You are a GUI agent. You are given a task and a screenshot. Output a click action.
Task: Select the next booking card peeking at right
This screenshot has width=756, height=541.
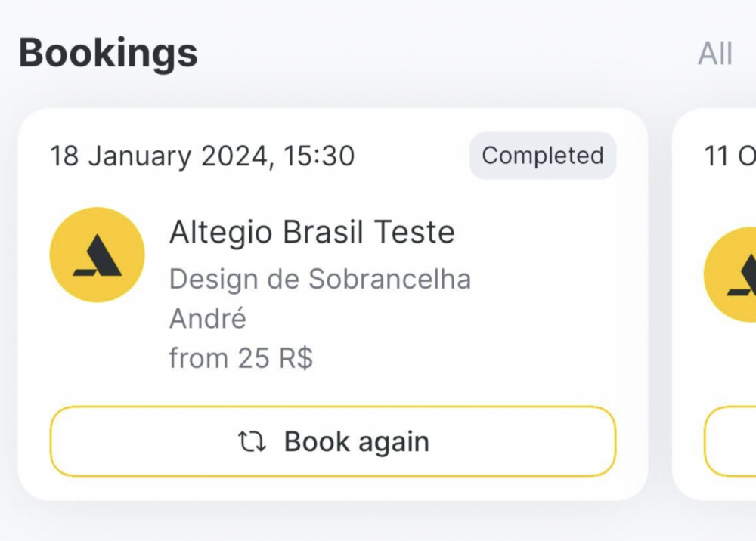(714, 305)
